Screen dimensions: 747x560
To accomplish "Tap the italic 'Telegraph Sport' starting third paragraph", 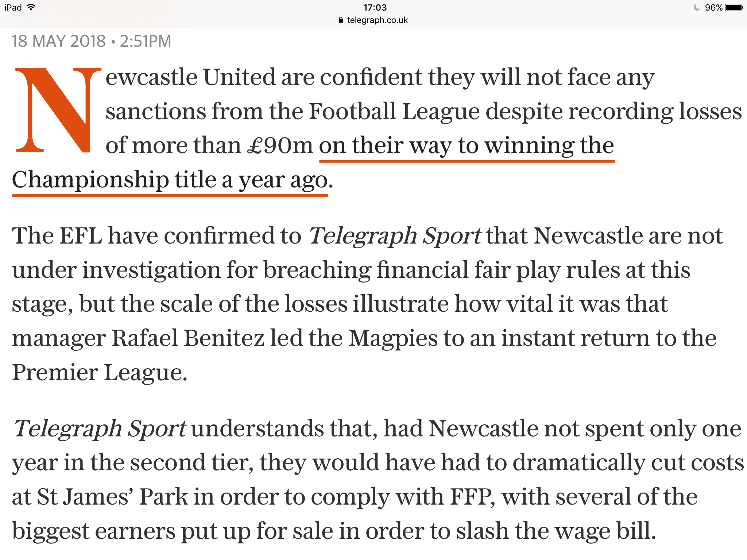I will (x=100, y=428).
